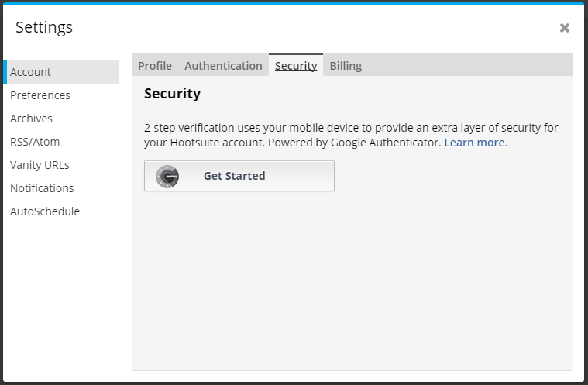Click the Settings dialog title

pyautogui.click(x=44, y=27)
